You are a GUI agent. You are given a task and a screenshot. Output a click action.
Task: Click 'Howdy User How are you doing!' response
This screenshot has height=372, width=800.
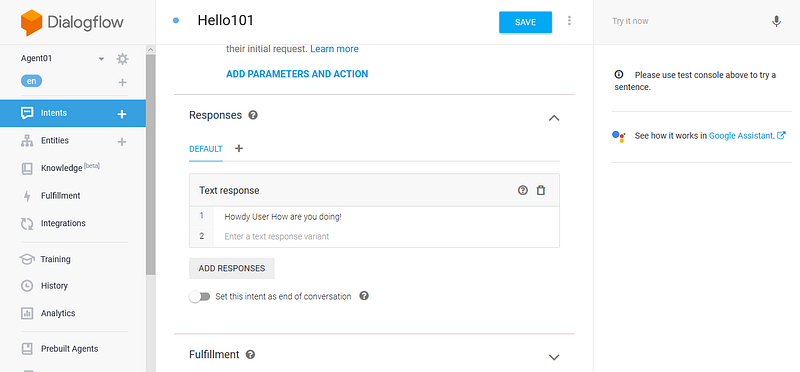click(x=283, y=217)
